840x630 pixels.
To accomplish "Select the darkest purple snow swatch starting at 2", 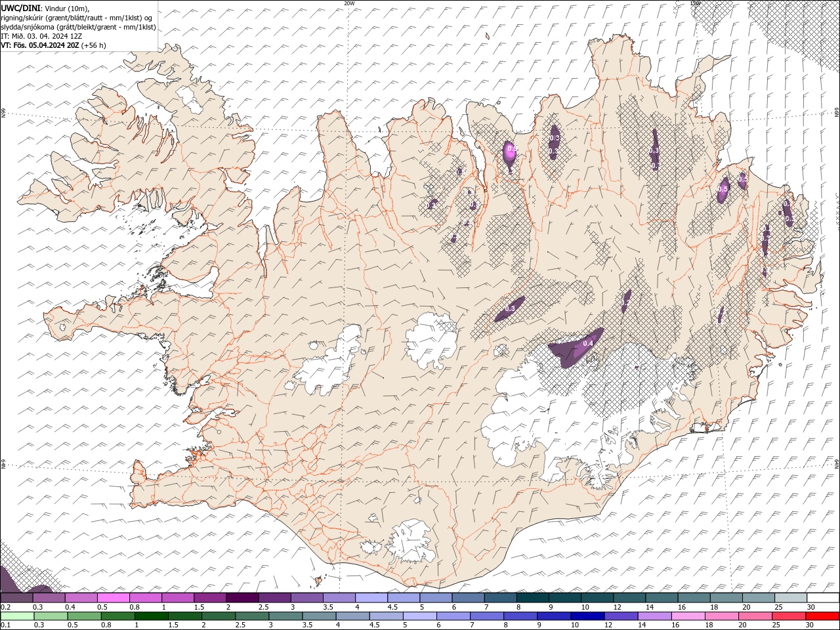I will coord(241,598).
